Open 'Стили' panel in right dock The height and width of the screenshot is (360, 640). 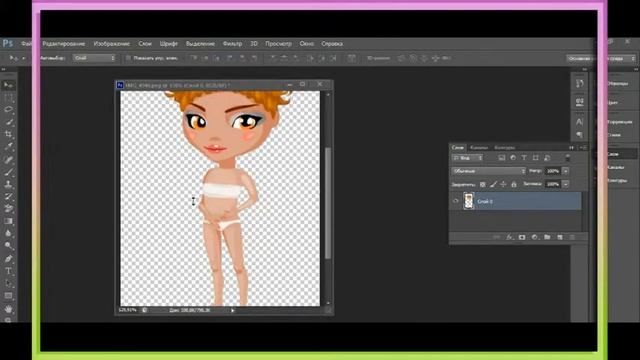pyautogui.click(x=614, y=135)
